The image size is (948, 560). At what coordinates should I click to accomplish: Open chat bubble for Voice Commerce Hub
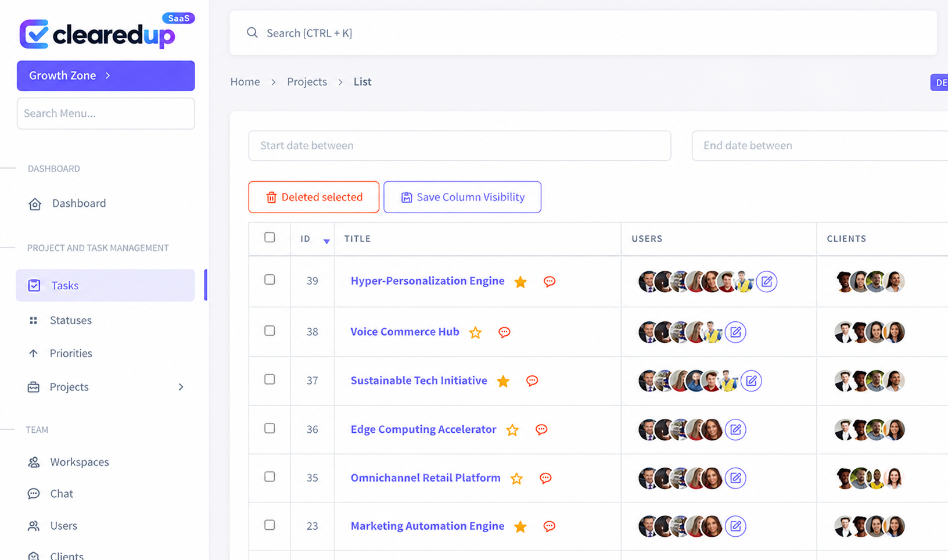tap(504, 332)
